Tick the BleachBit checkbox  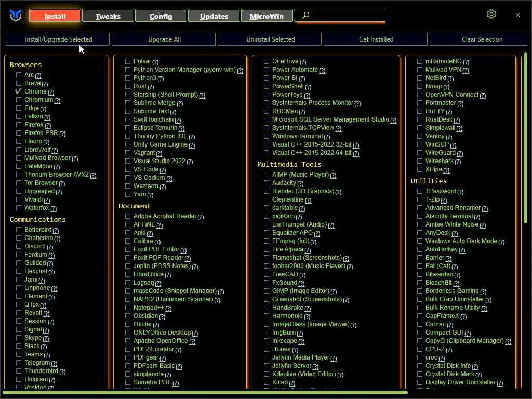(420, 282)
